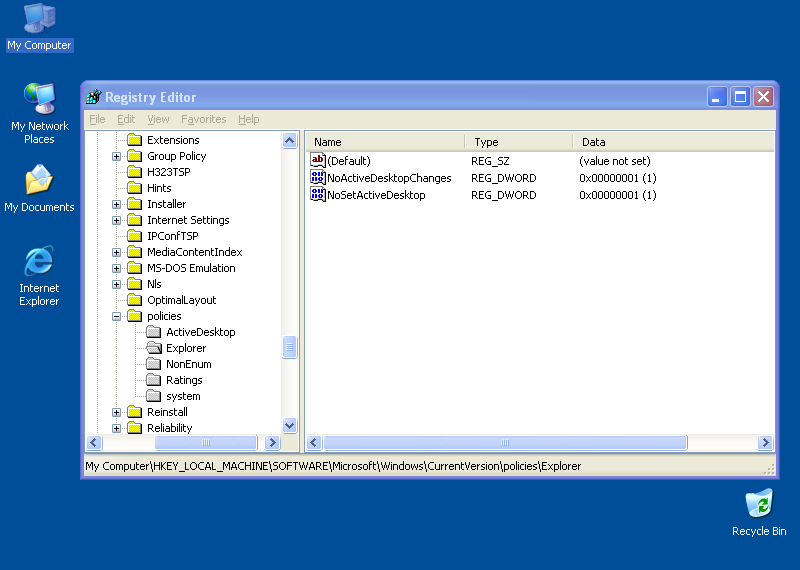Click the Name column header
The height and width of the screenshot is (570, 800).
[x=385, y=142]
